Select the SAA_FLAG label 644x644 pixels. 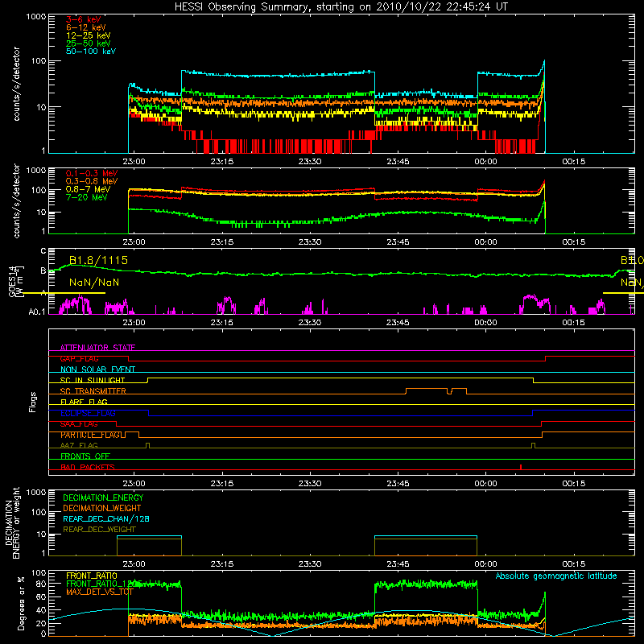(79, 424)
